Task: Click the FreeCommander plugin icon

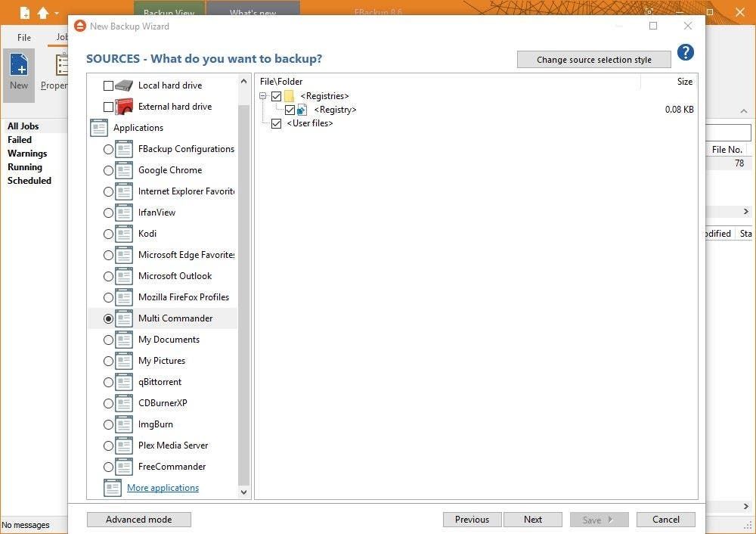Action: (124, 467)
